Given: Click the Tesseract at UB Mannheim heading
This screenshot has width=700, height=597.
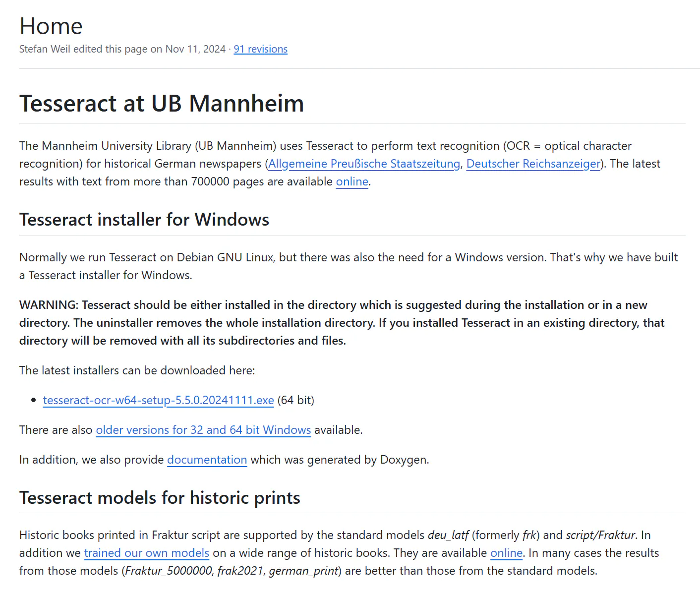Looking at the screenshot, I should pyautogui.click(x=162, y=104).
